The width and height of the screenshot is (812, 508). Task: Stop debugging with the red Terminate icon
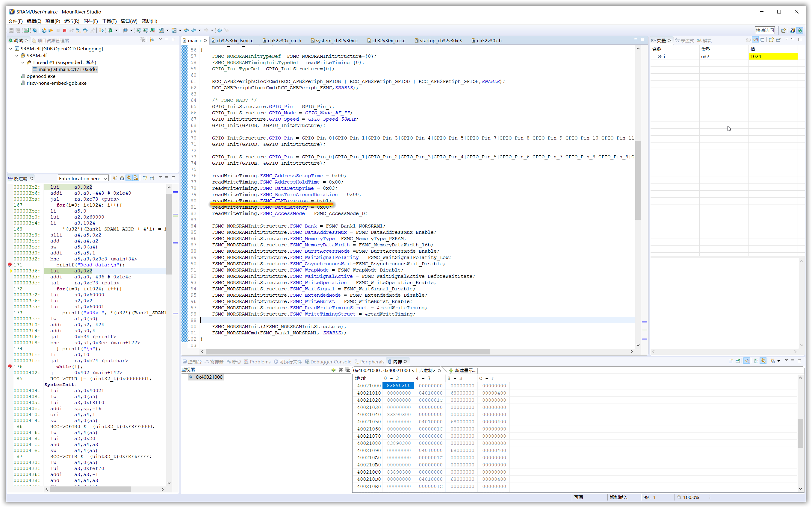point(64,30)
